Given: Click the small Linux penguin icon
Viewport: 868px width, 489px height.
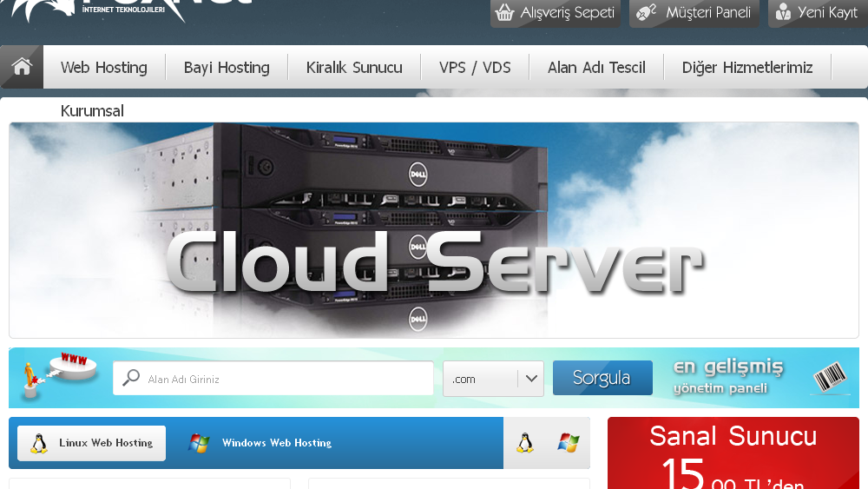Looking at the screenshot, I should 525,443.
